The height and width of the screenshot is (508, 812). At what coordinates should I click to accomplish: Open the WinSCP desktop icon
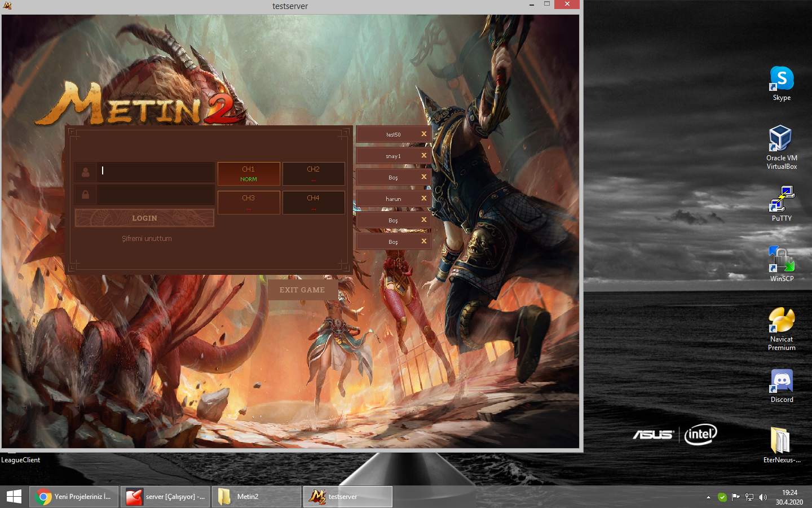[782, 264]
